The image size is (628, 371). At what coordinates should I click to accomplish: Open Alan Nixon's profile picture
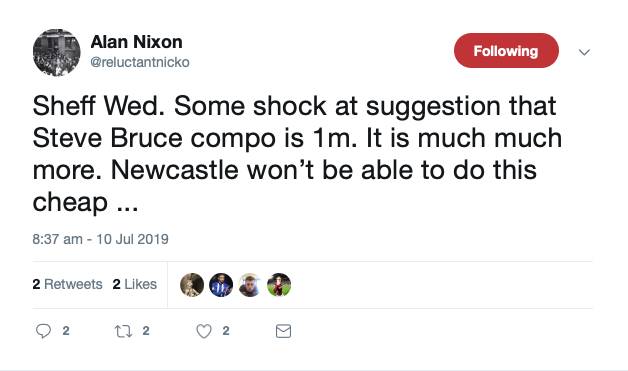click(x=56, y=52)
